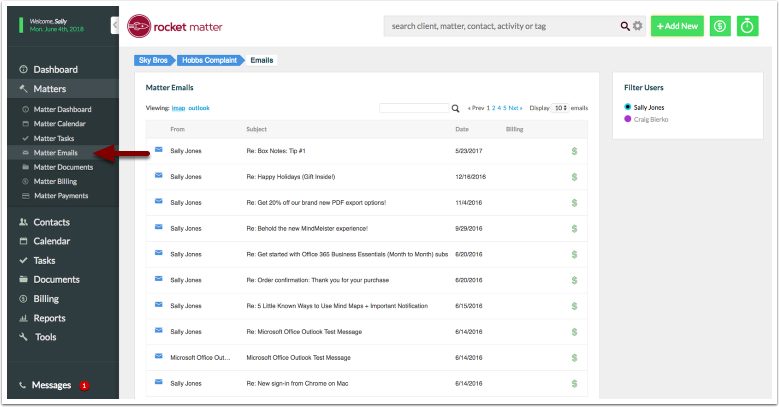
Task: Go to emails page 5
Action: [505, 108]
